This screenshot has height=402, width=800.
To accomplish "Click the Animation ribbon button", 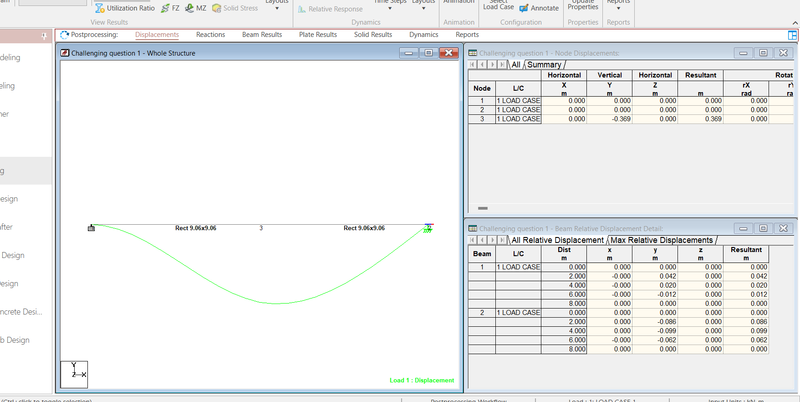I will pyautogui.click(x=458, y=3).
